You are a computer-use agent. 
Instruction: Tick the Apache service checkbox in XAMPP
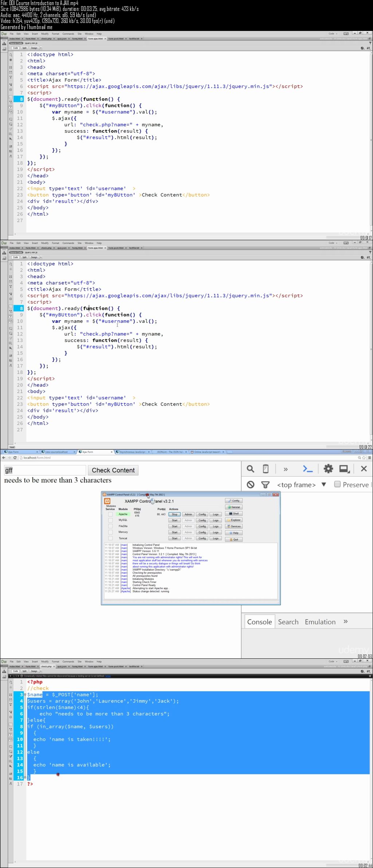[110, 514]
